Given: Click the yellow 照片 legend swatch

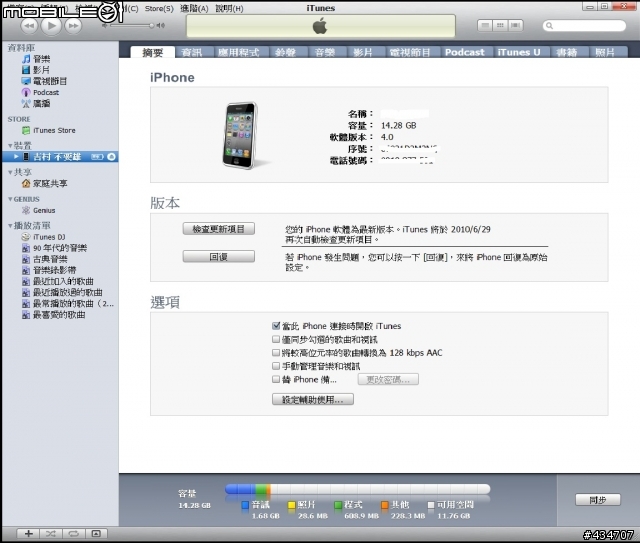Looking at the screenshot, I should point(291,505).
